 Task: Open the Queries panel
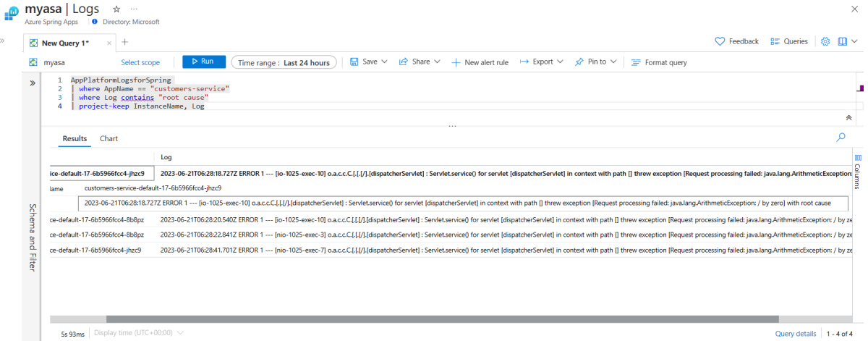pyautogui.click(x=789, y=41)
